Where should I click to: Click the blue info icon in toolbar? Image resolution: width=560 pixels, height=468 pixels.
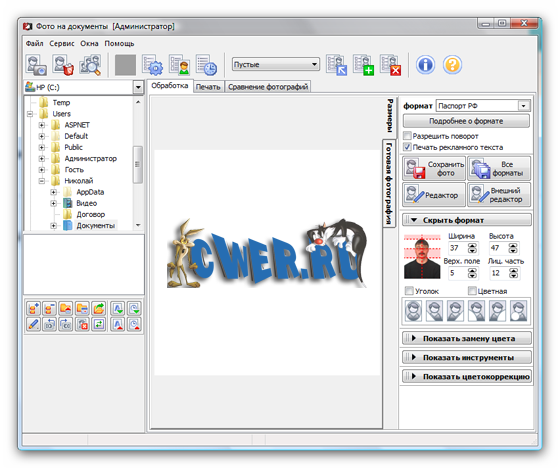tap(425, 65)
